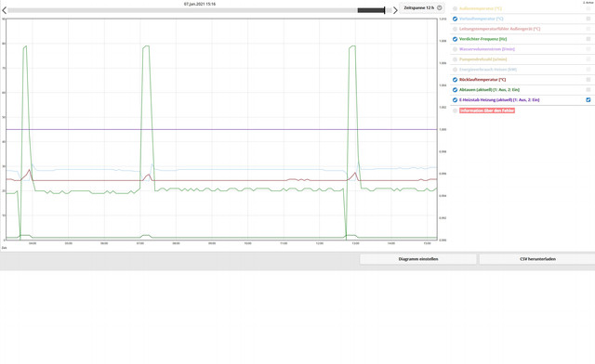
Task: Click the purple E-Heizstab horizontal line in chart
Action: pyautogui.click(x=221, y=130)
